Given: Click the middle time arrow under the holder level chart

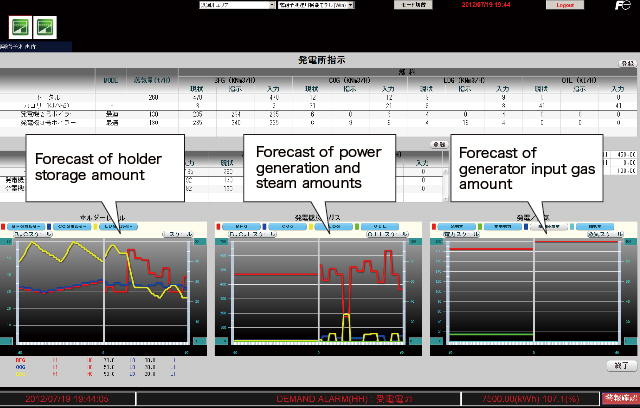Looking at the screenshot, I should 103,352.
